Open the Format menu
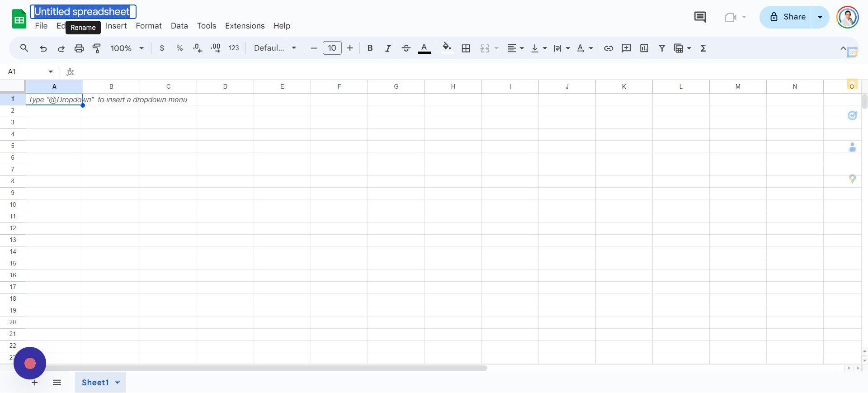The image size is (868, 393). point(149,26)
